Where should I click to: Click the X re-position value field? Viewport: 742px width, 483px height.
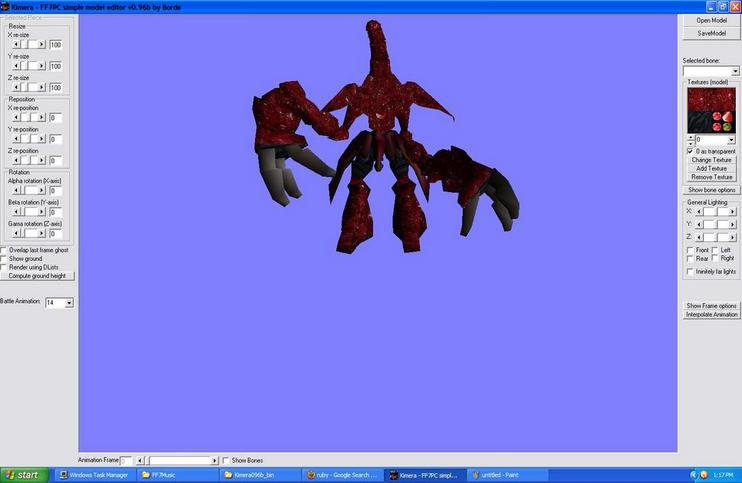click(x=55, y=118)
